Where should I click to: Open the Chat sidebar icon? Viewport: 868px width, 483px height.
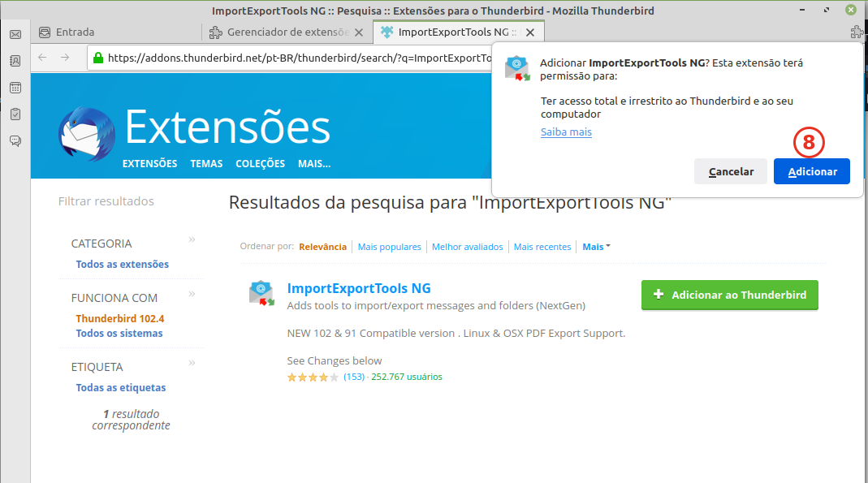pyautogui.click(x=15, y=141)
